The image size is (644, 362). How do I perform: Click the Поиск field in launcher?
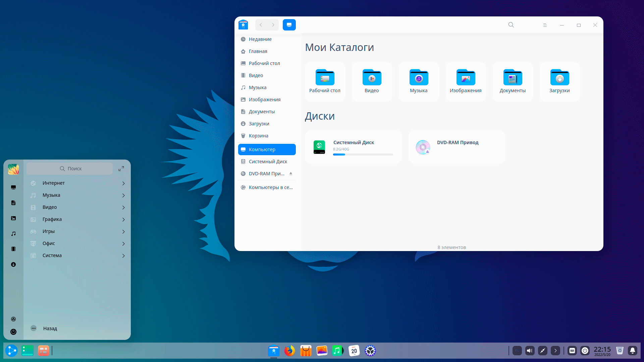coord(70,169)
